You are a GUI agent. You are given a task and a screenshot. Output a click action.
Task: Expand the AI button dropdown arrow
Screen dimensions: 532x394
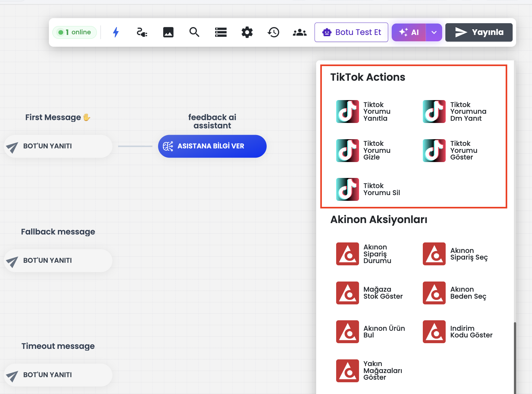click(x=434, y=32)
